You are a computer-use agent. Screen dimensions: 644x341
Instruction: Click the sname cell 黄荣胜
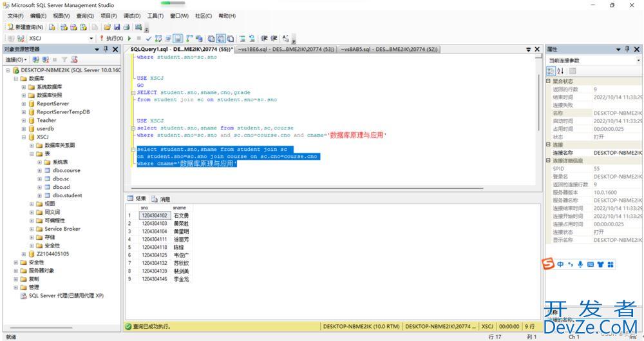pos(181,223)
